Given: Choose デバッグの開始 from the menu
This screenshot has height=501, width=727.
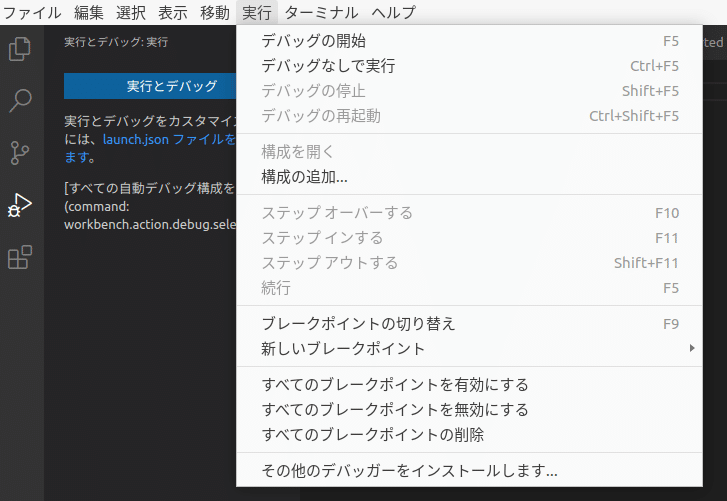Looking at the screenshot, I should click(x=469, y=41).
